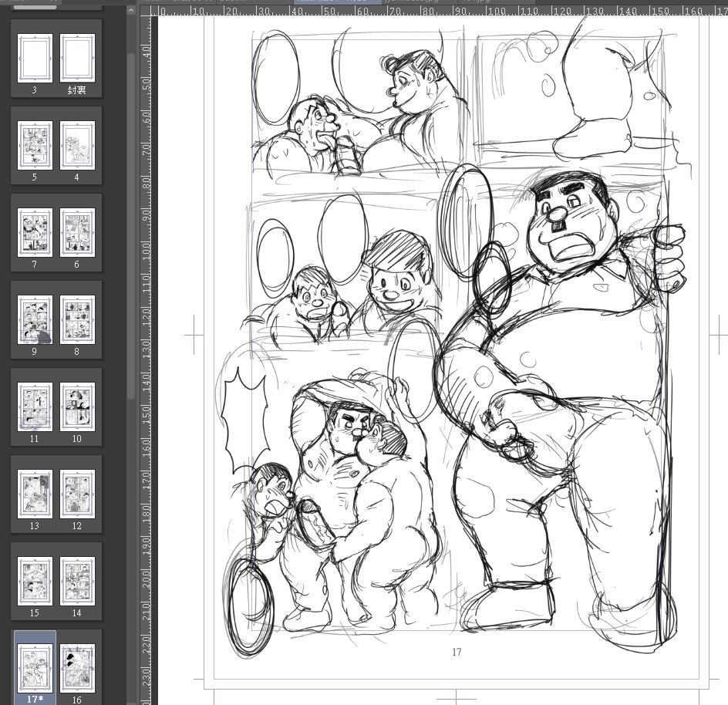Open page 5 thumbnail
This screenshot has height=705, width=728.
(35, 145)
